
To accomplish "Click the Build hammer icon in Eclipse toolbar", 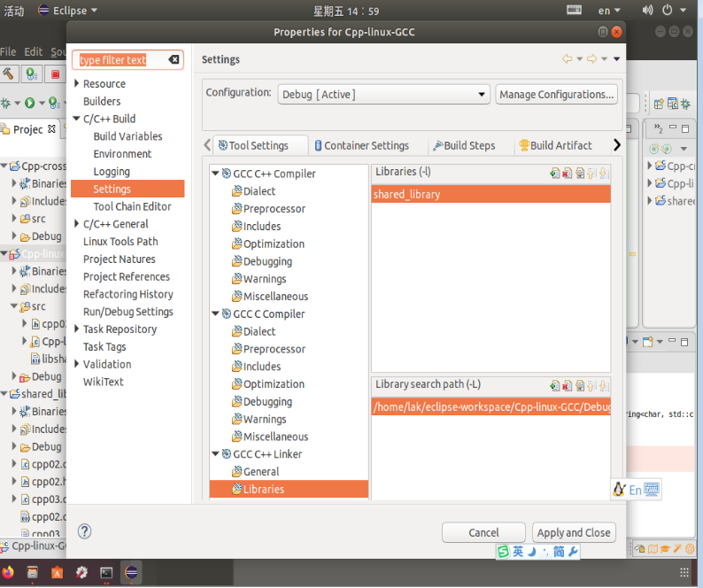I will [9, 74].
